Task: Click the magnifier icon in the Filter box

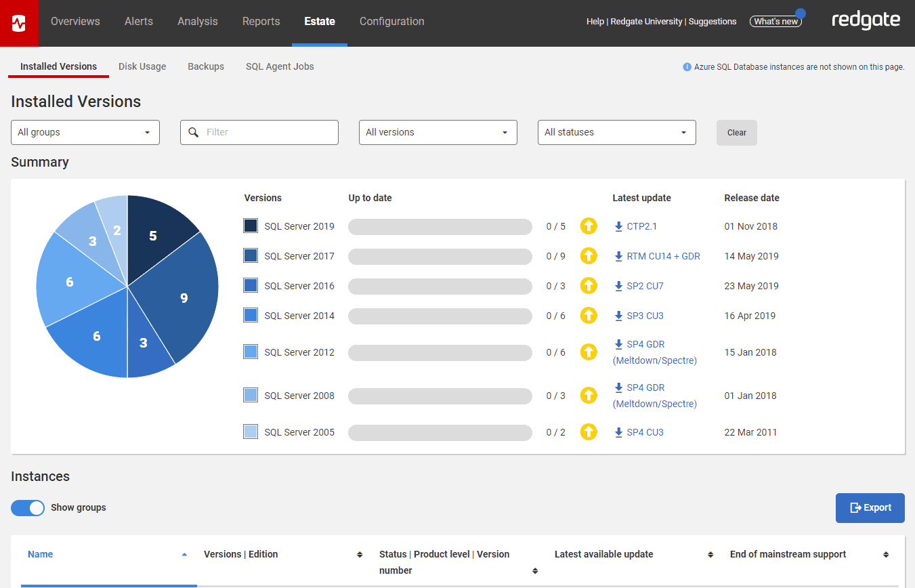Action: click(x=194, y=132)
